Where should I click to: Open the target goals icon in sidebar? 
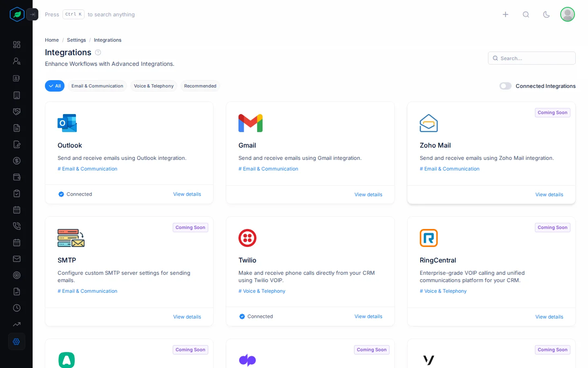click(17, 275)
